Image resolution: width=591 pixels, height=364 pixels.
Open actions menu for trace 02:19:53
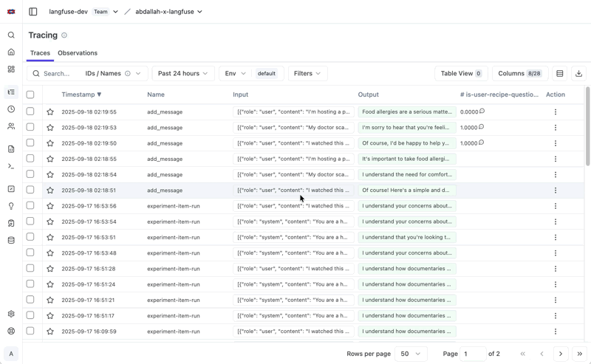(x=556, y=127)
